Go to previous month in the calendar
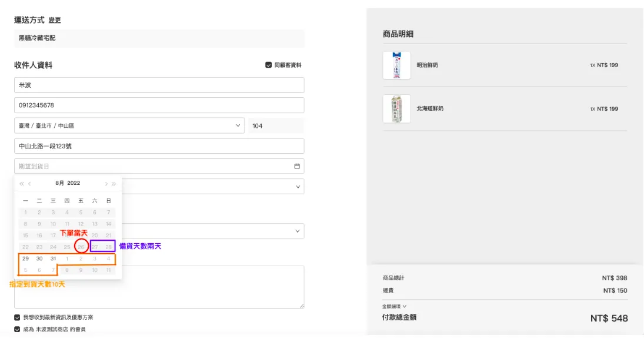The image size is (644, 338). (29, 184)
